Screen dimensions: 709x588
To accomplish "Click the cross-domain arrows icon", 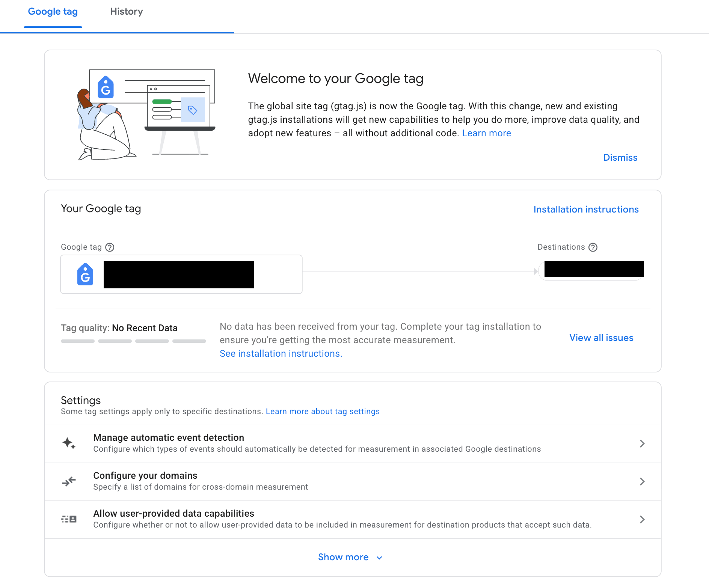I will pos(69,481).
